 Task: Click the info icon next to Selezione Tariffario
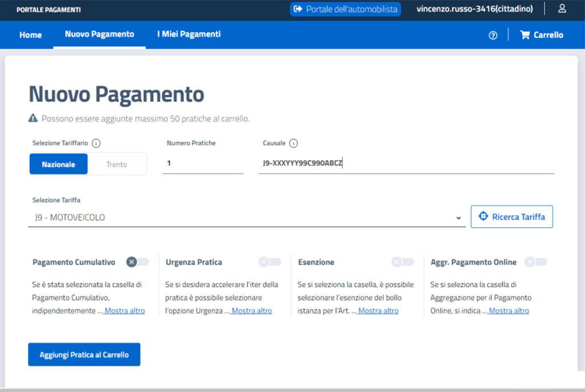96,143
